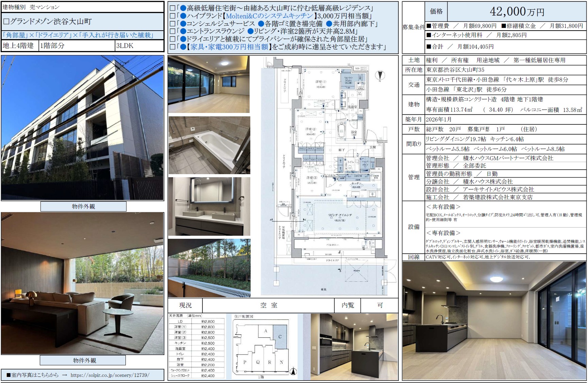This screenshot has width=588, height=383.
Task: Open the bathtub photo thumbnail
Action: click(x=209, y=145)
